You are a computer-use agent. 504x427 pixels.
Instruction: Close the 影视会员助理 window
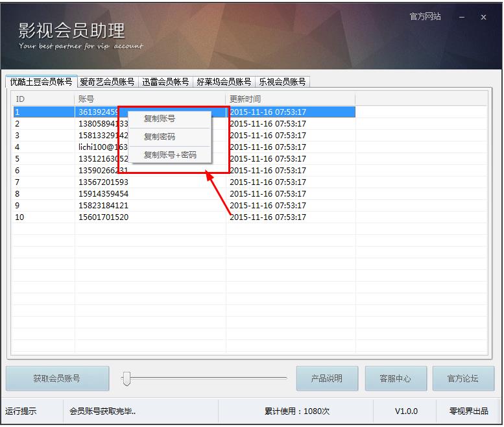pos(483,18)
